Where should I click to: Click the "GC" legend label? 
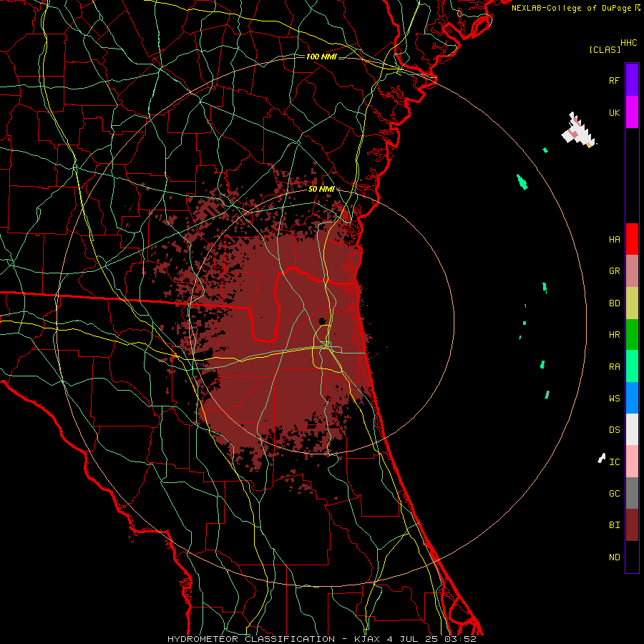coord(614,494)
